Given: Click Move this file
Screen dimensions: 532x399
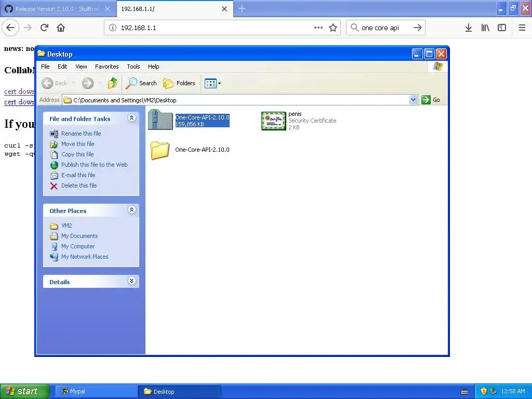Looking at the screenshot, I should 78,144.
